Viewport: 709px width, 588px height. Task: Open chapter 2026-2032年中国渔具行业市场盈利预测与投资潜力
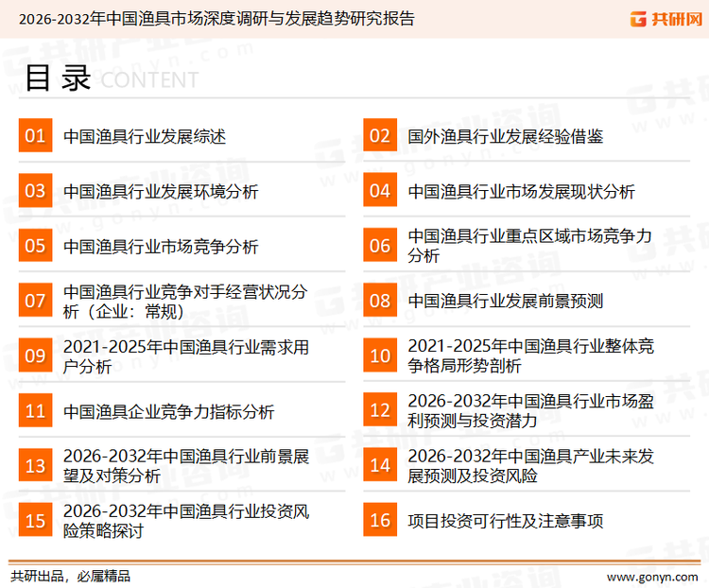[531, 410]
